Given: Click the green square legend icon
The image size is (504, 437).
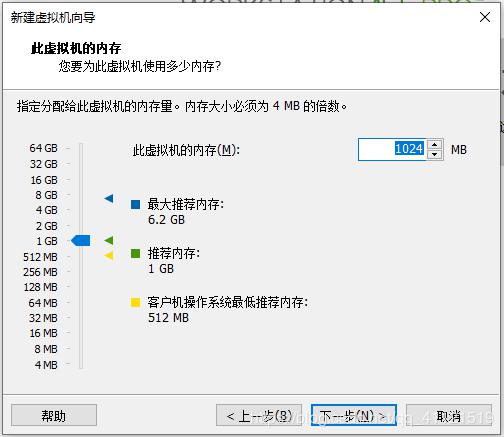Looking at the screenshot, I should pyautogui.click(x=135, y=253).
